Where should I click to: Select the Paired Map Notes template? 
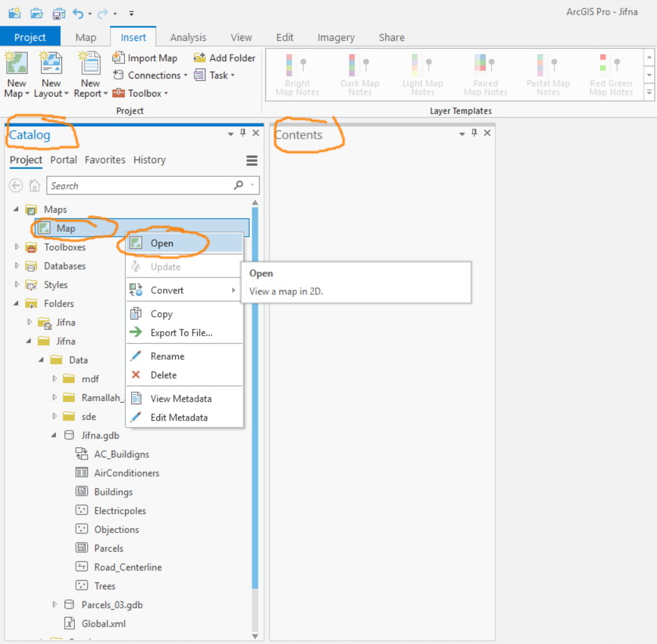coord(485,75)
